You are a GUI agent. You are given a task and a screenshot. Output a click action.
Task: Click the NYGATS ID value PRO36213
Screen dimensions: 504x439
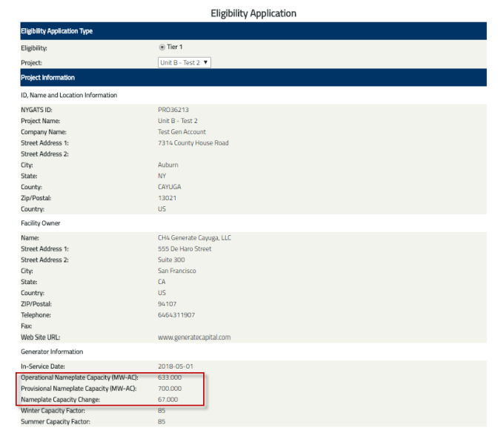173,110
